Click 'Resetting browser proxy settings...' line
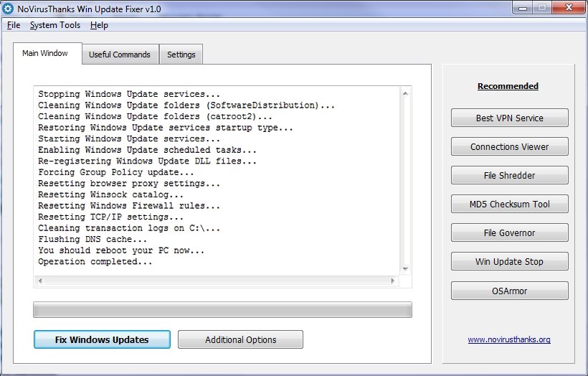The width and height of the screenshot is (588, 376). 129,184
